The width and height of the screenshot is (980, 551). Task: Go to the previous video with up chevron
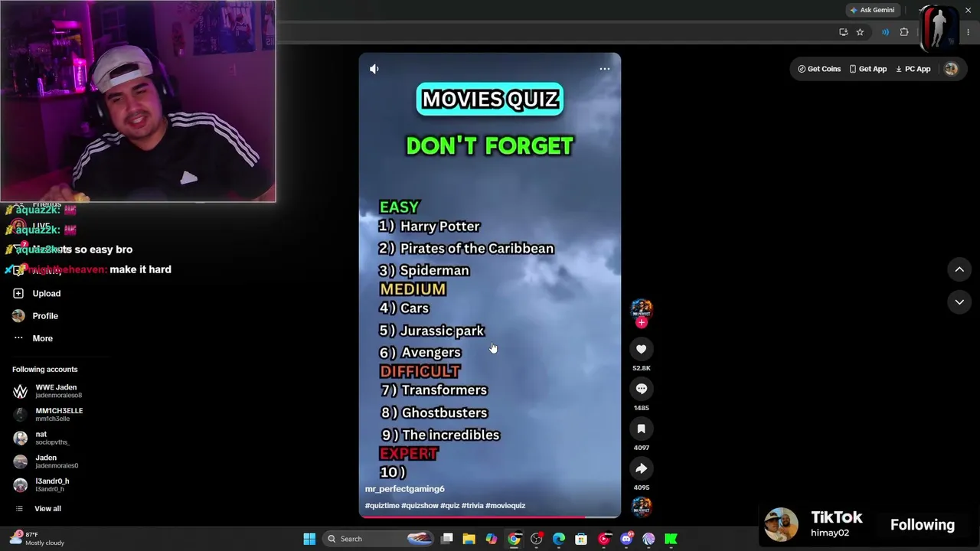[959, 269]
